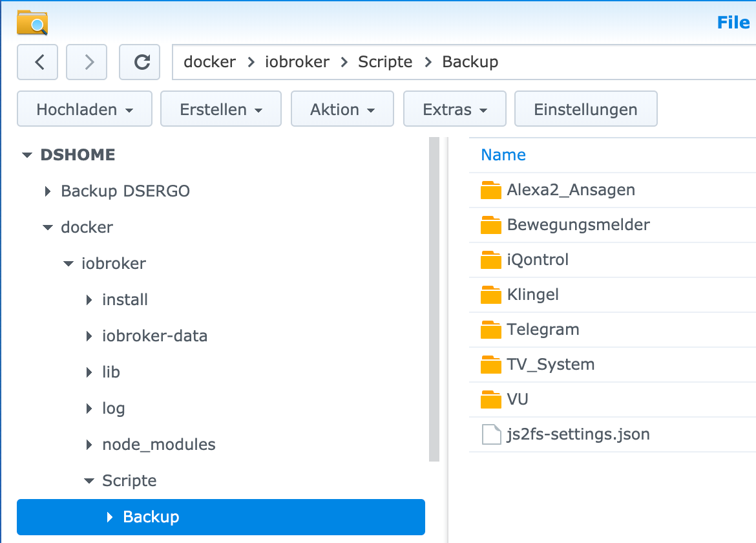The width and height of the screenshot is (756, 543).
Task: Open the Alexa2_Ansagen folder icon
Action: coord(491,190)
